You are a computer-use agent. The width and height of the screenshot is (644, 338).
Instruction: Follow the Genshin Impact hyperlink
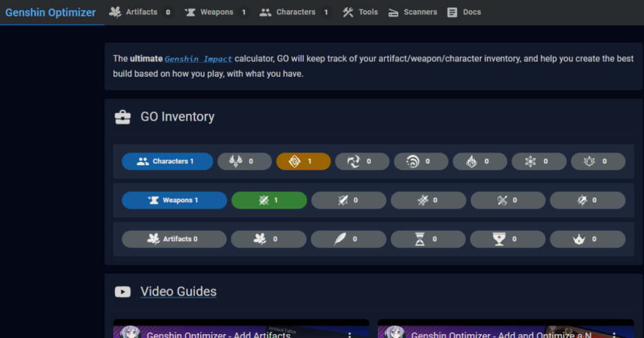point(198,59)
